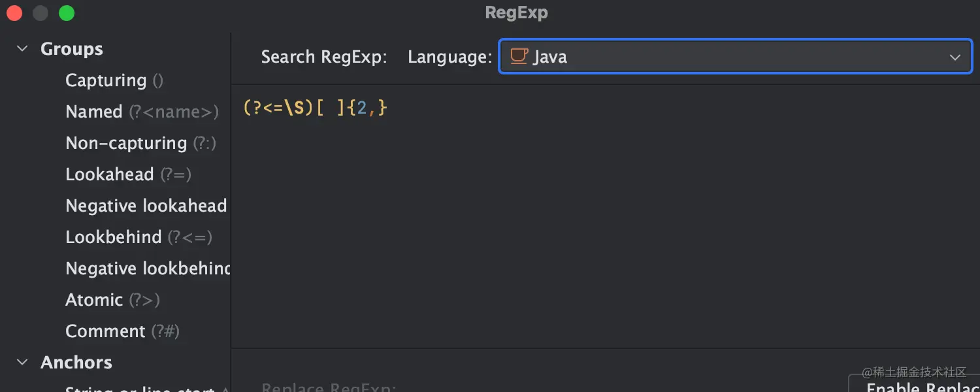Select Comment (?#) item

tap(122, 331)
